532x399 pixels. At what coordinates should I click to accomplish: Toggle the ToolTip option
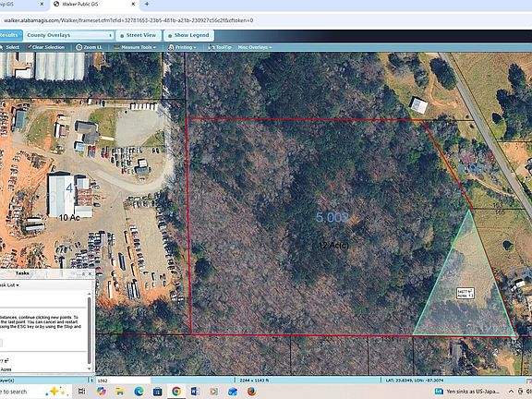pos(220,47)
